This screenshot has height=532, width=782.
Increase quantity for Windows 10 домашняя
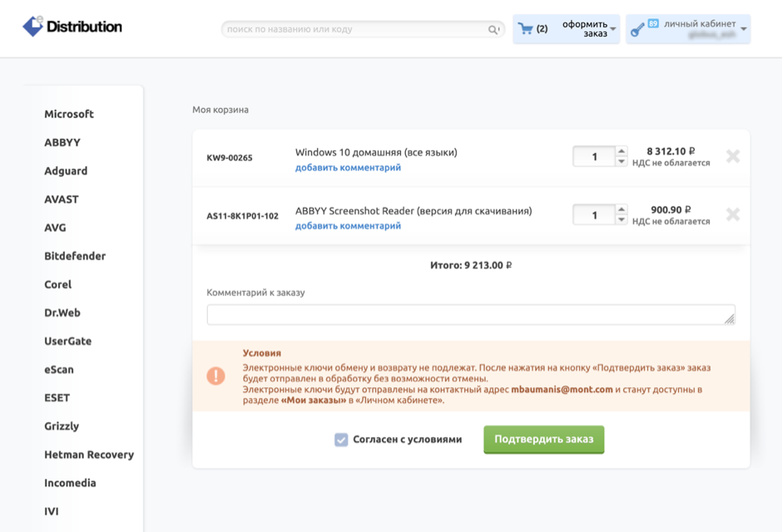621,151
